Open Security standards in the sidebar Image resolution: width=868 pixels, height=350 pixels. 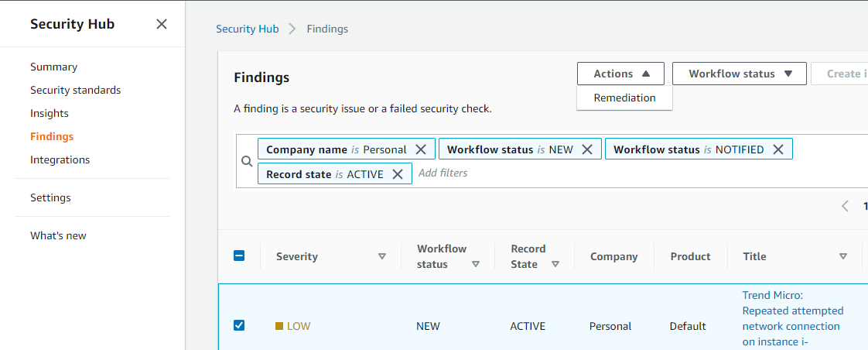75,91
